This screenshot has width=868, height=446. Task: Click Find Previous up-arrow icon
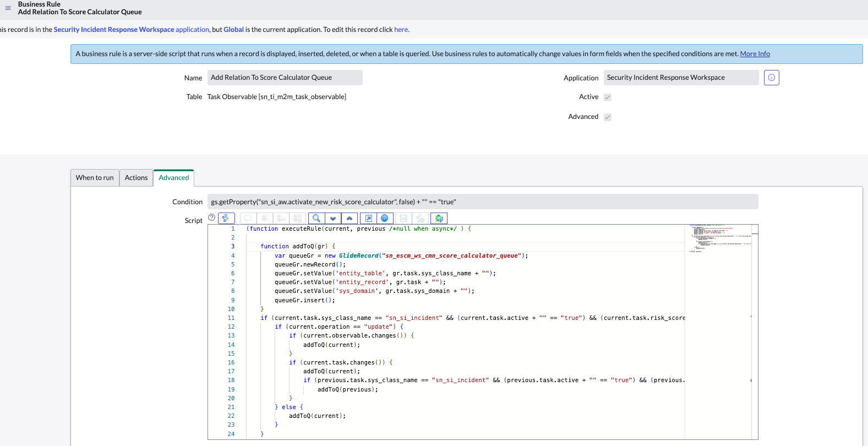pyautogui.click(x=350, y=219)
